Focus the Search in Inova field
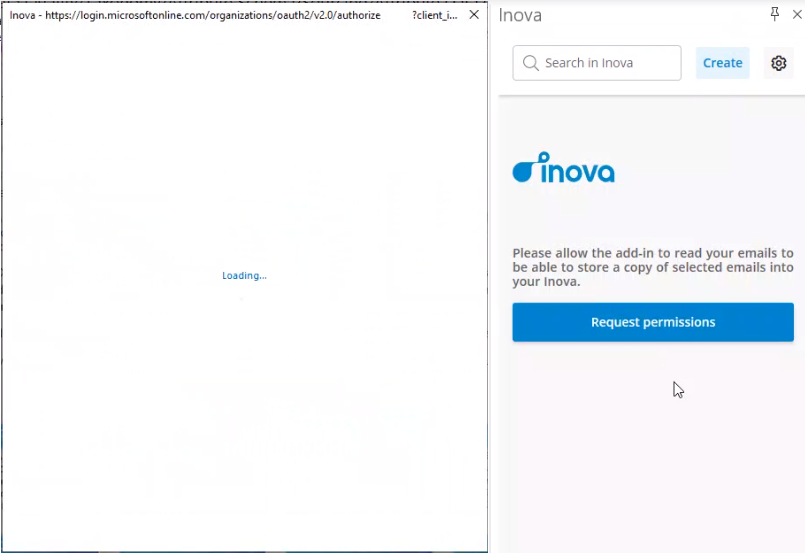Image resolution: width=805 pixels, height=553 pixels. tap(597, 63)
